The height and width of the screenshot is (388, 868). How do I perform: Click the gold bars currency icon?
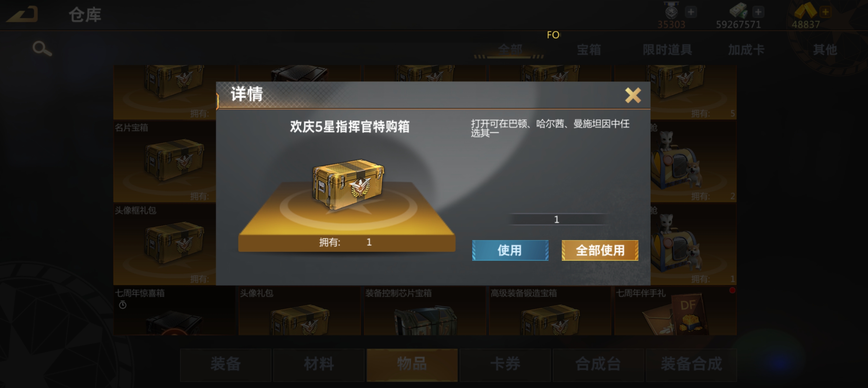[805, 11]
